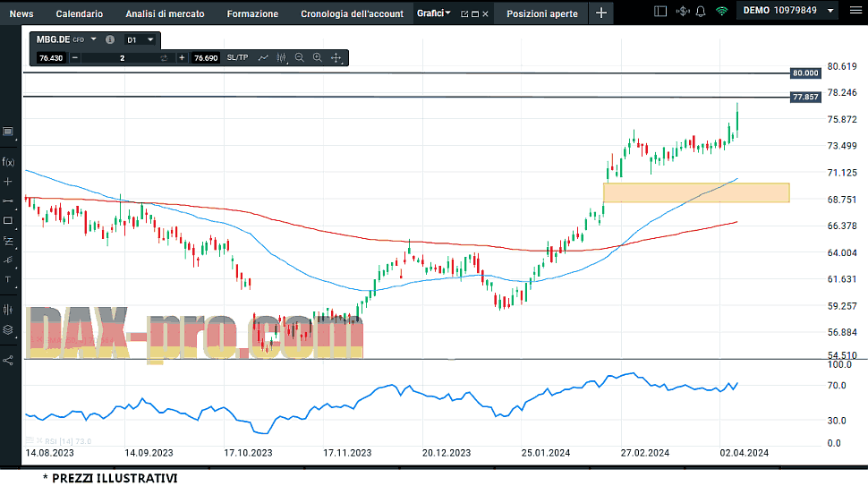The image size is (868, 486).
Task: Select the orange highlighted rectangle zone
Action: tap(696, 192)
